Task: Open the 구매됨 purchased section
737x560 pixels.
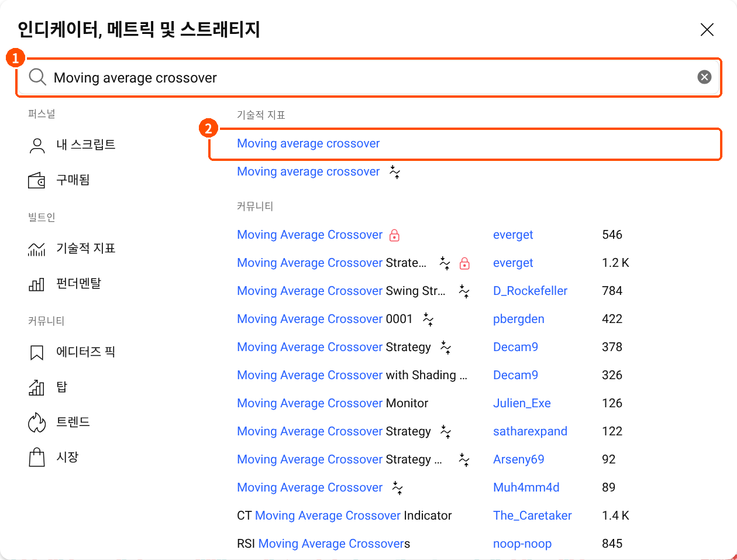Action: pyautogui.click(x=73, y=180)
